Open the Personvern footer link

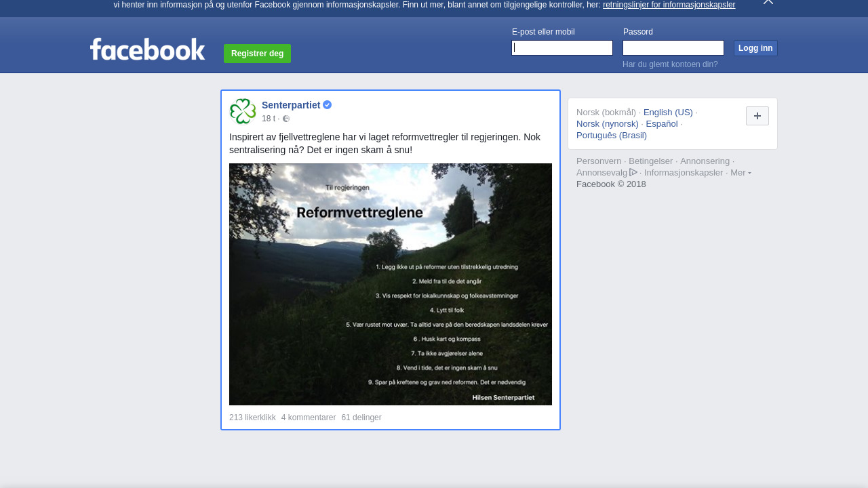(599, 161)
